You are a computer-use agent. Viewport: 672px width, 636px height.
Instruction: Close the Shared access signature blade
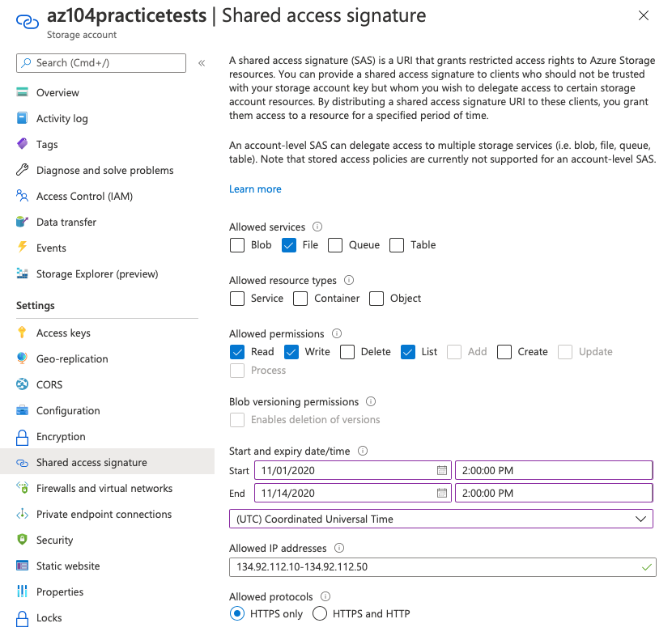pos(644,15)
